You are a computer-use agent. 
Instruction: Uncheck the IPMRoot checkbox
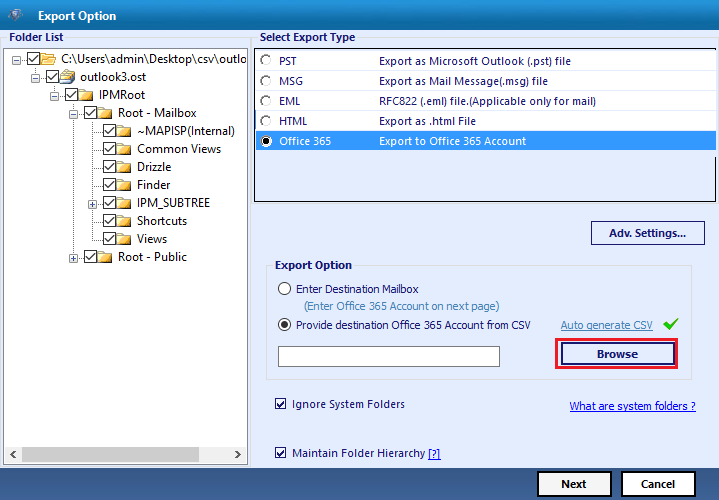pos(72,95)
